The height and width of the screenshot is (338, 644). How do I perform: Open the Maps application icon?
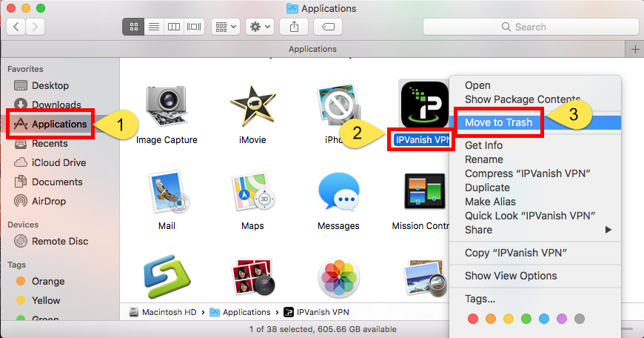[253, 194]
